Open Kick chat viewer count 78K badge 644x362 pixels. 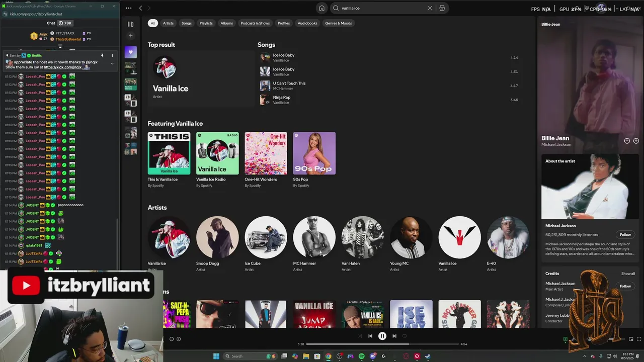click(65, 23)
